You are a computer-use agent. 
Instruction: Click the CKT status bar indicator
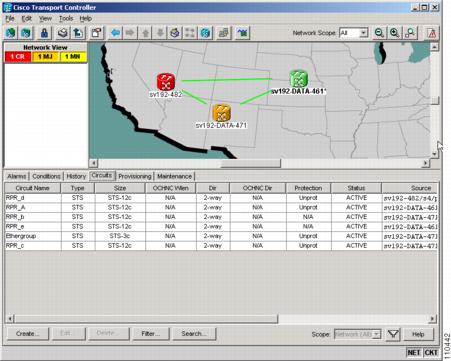tap(431, 352)
